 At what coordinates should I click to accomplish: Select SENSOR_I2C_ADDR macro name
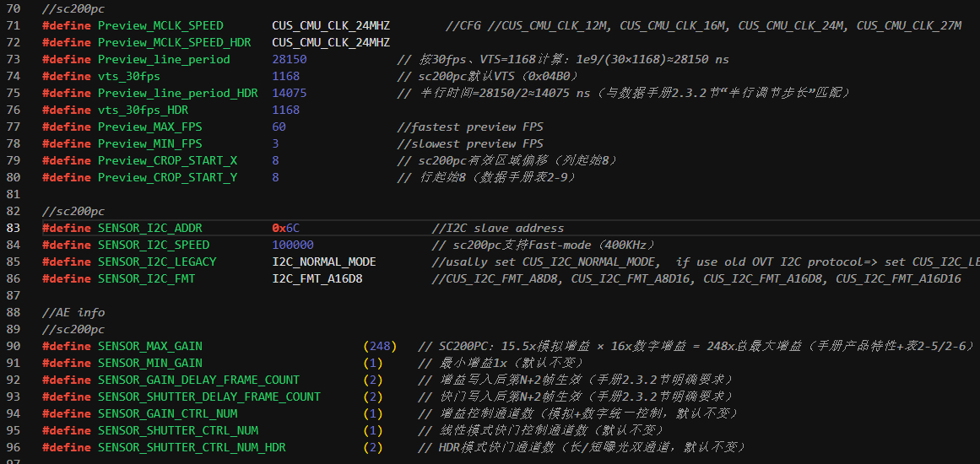[150, 228]
